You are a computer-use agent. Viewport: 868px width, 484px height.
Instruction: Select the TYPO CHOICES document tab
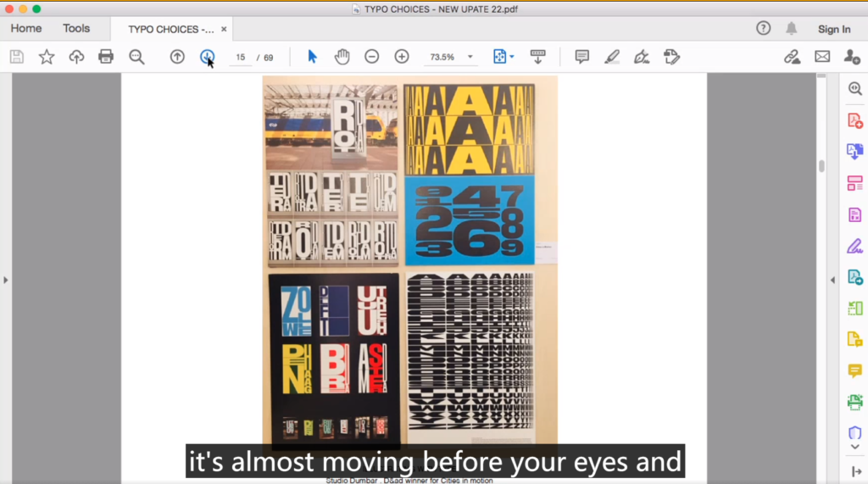[x=171, y=30]
